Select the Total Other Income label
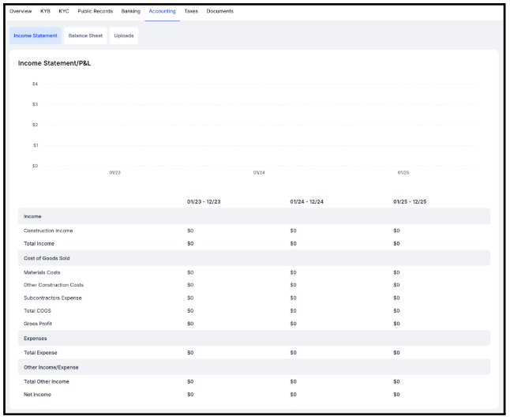The width and height of the screenshot is (510, 420). (x=47, y=381)
